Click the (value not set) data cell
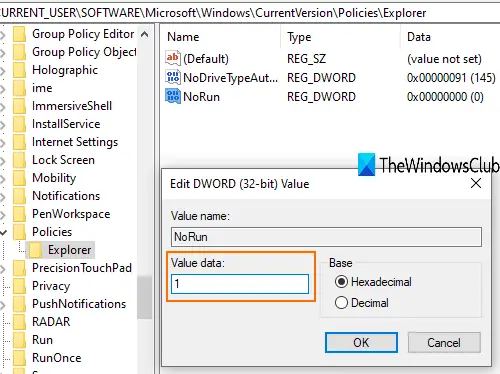Screen dimensions: 500x374 tap(444, 59)
